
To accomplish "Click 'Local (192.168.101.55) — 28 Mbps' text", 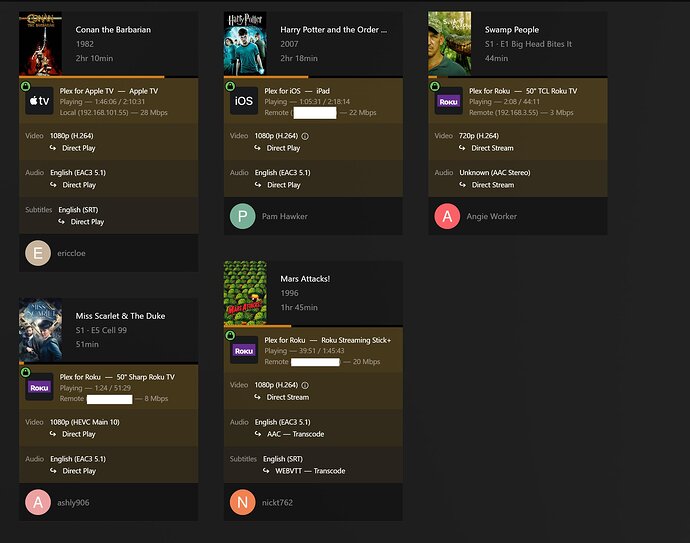I will coord(114,113).
